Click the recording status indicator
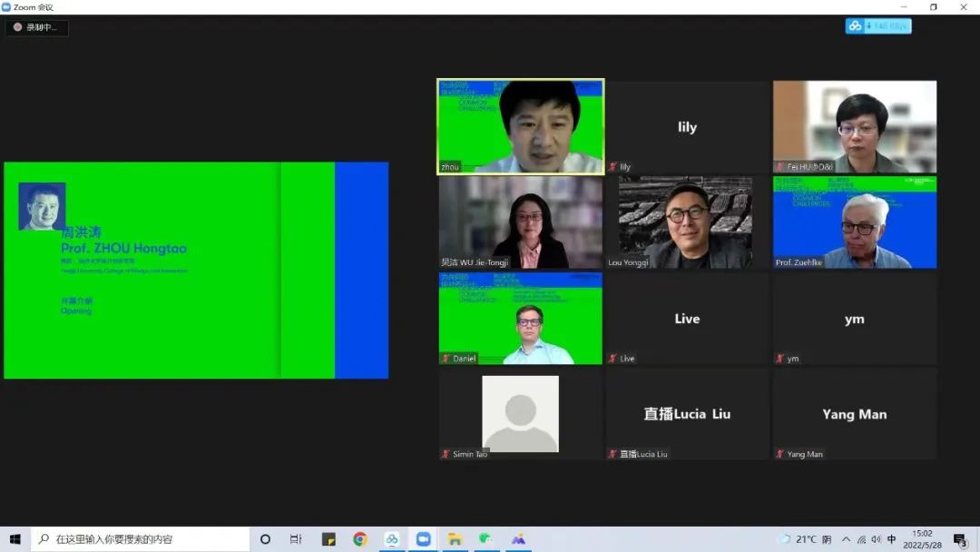Screen dimensions: 980x552 pyautogui.click(x=36, y=27)
